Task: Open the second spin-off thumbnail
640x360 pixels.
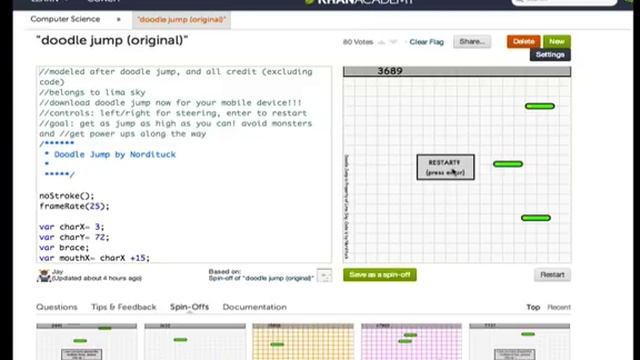Action: pos(195,342)
